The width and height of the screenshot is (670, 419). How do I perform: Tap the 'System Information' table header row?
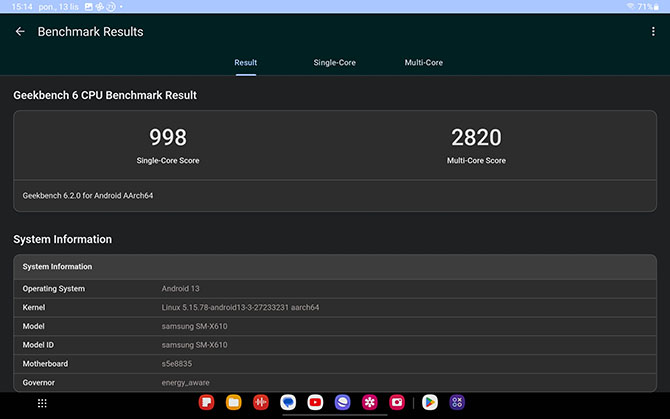click(x=335, y=267)
